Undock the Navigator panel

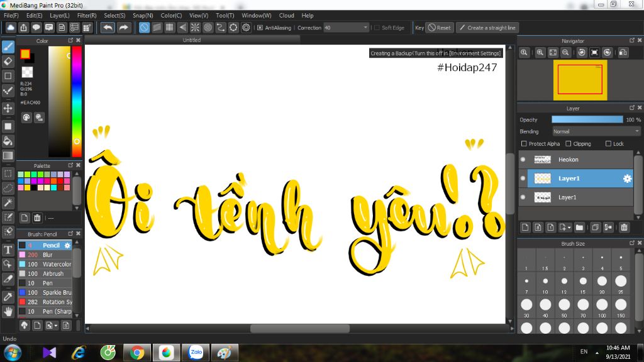coord(632,40)
